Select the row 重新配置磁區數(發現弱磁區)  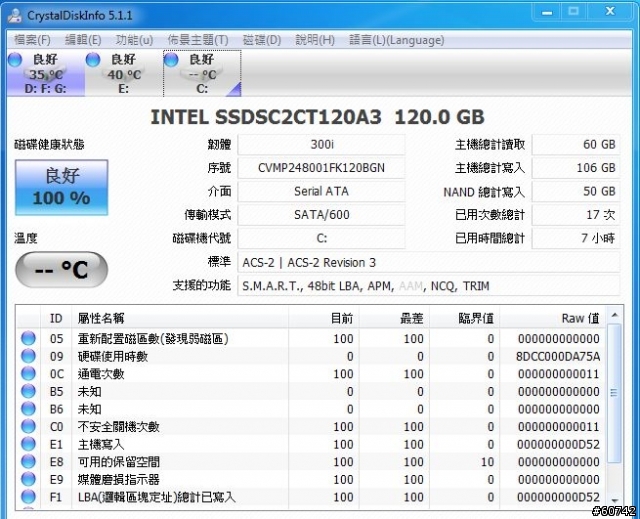pyautogui.click(x=311, y=339)
